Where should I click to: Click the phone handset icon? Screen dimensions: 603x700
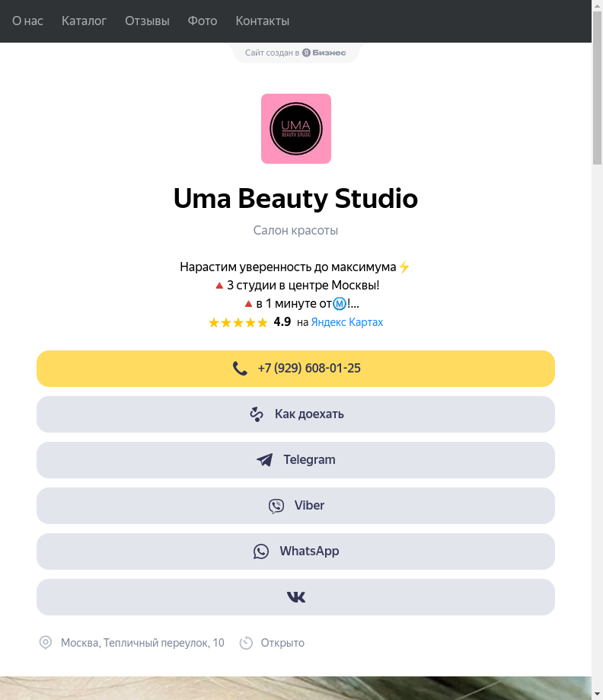[x=240, y=369]
